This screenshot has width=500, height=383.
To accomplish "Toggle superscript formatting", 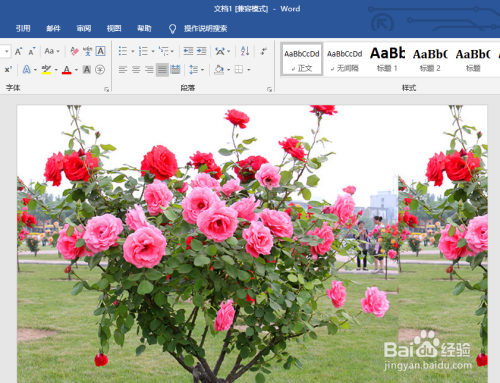I will 8,69.
